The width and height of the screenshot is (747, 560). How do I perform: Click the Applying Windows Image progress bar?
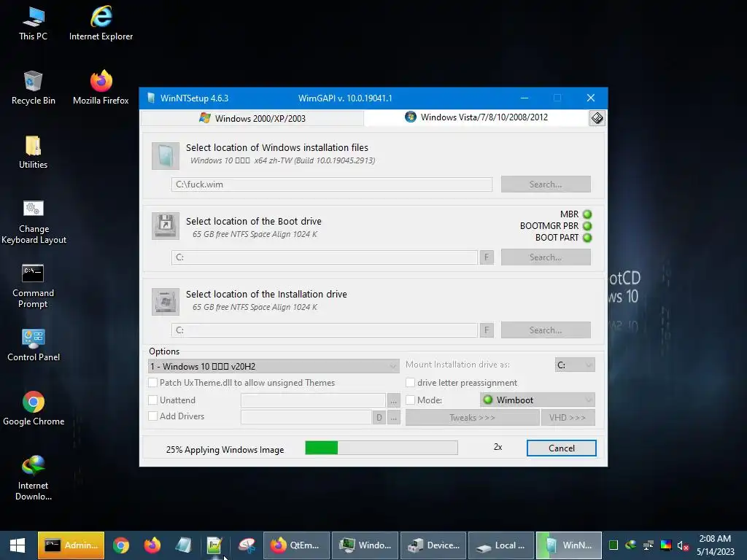[x=381, y=448]
